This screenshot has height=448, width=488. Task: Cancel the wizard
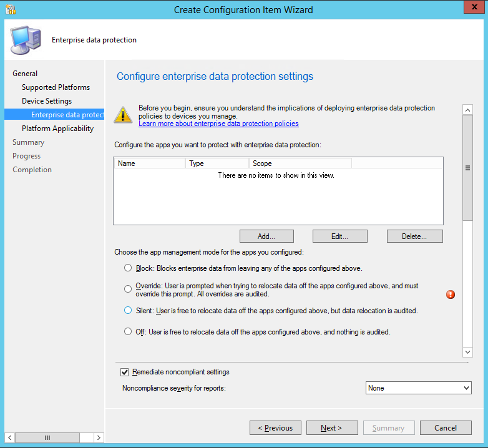tap(446, 428)
